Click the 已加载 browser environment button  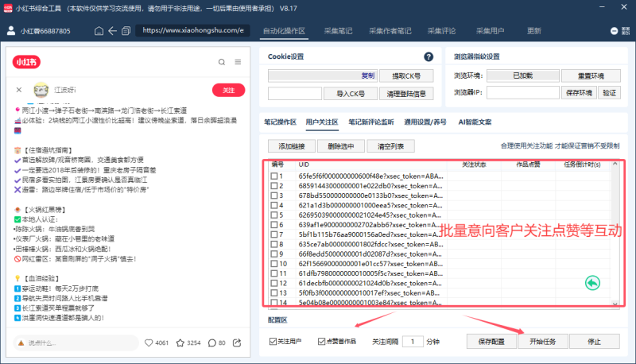(523, 76)
